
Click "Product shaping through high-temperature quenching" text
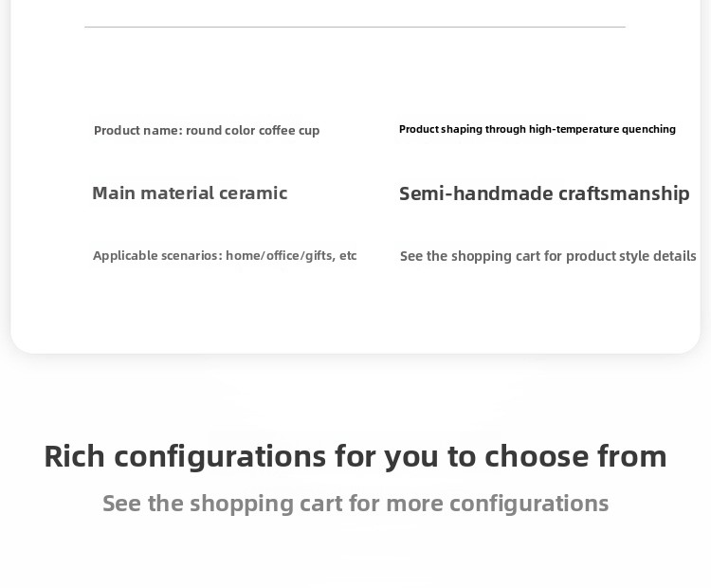tap(537, 129)
